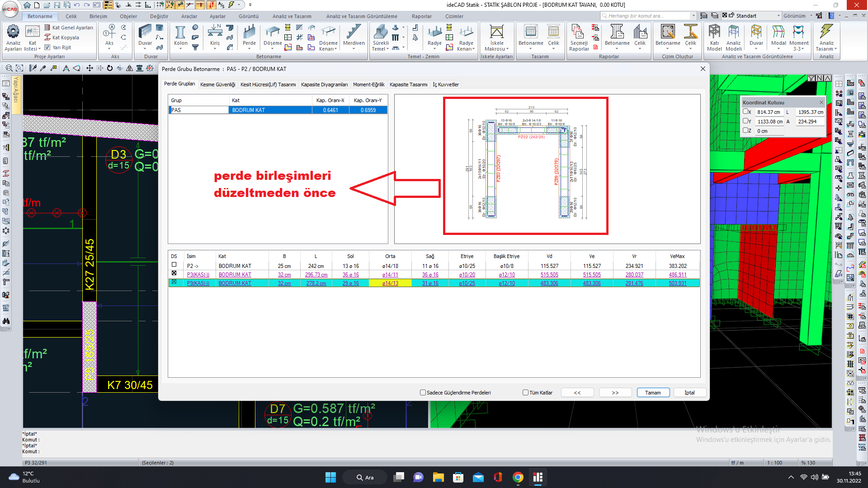
Task: Expand Döşeme Kenarı dropdown
Action: coord(336,49)
